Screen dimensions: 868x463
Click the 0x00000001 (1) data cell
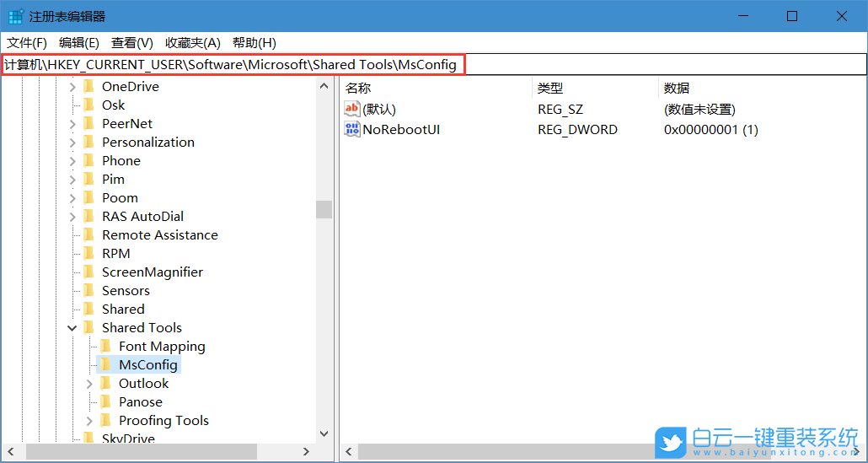710,130
